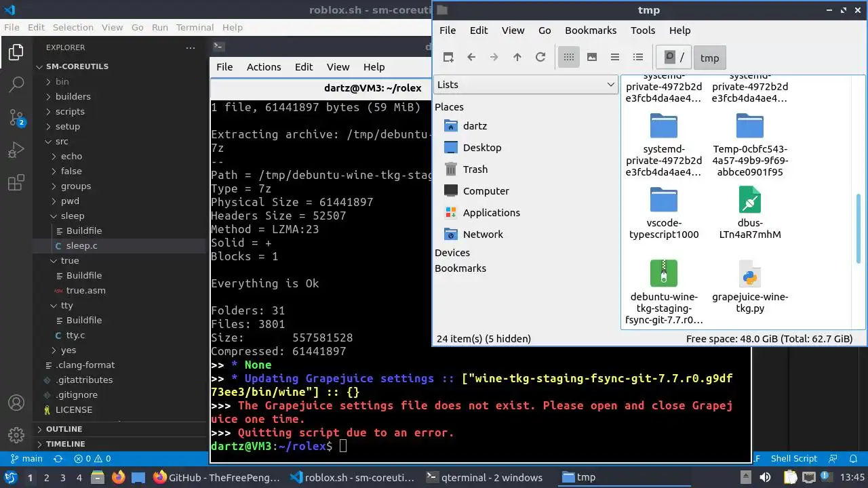Open the terminal Actions menu

[264, 67]
